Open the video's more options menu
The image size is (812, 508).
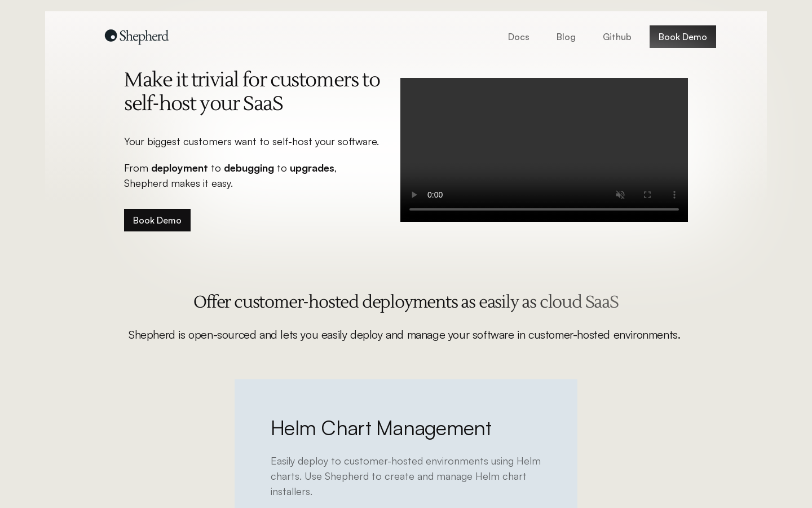pos(674,195)
